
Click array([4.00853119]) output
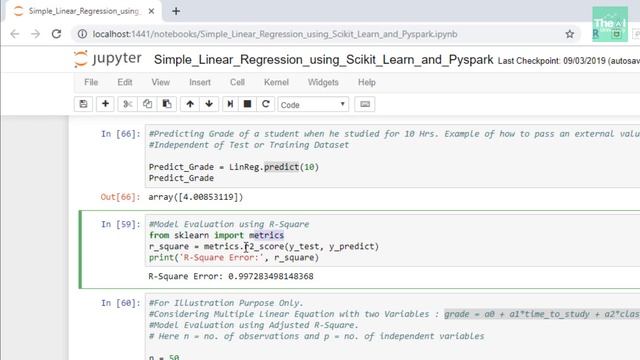coord(196,197)
